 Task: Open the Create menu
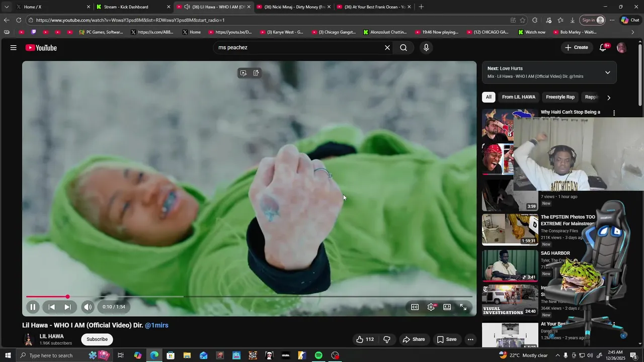[577, 48]
